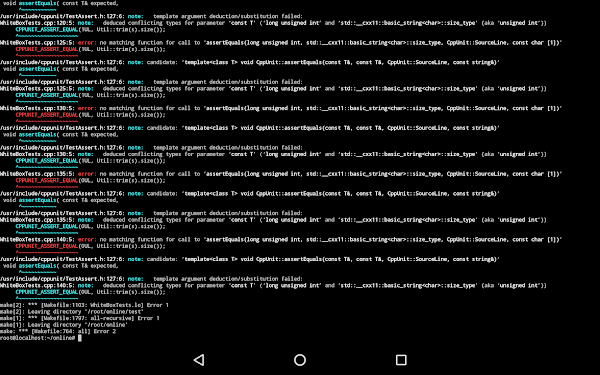
Task: Click the 'WhiteBoxTests.cpp:120:5: note:' line
Action: [x=273, y=23]
